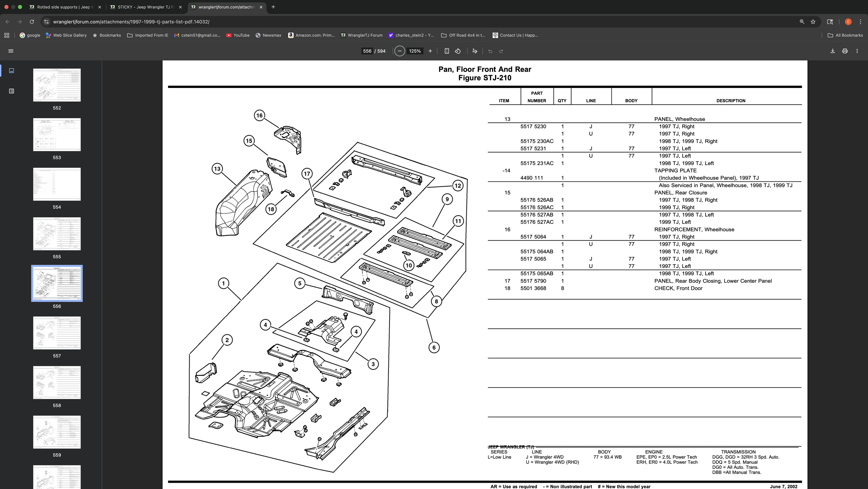Image resolution: width=868 pixels, height=489 pixels.
Task: Activate the annotation draw tool
Action: tap(475, 51)
